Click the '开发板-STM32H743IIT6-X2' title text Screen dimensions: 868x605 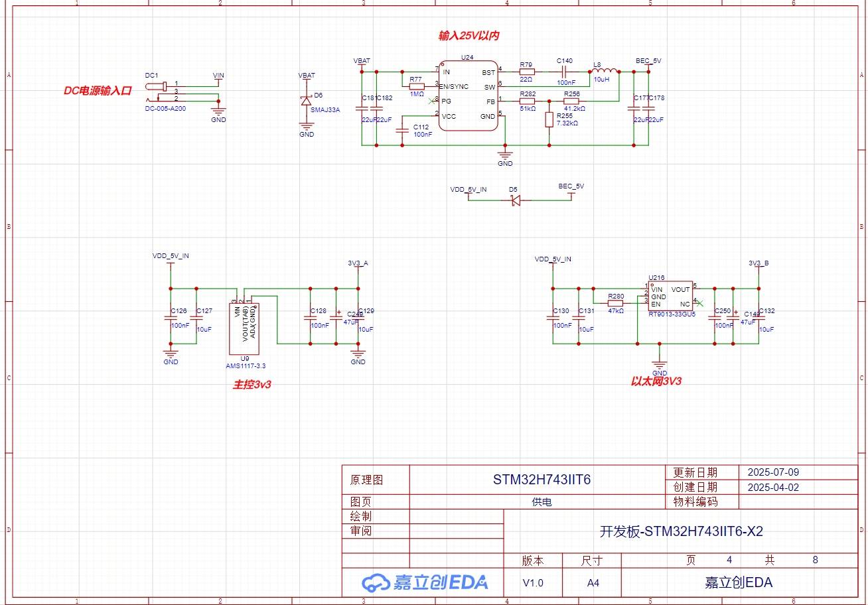point(682,531)
